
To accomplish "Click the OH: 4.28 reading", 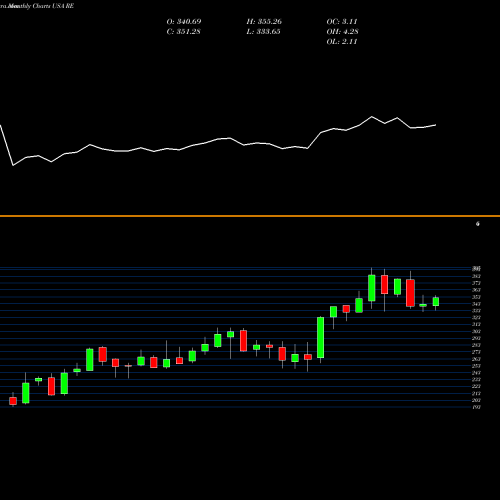I will [x=343, y=32].
